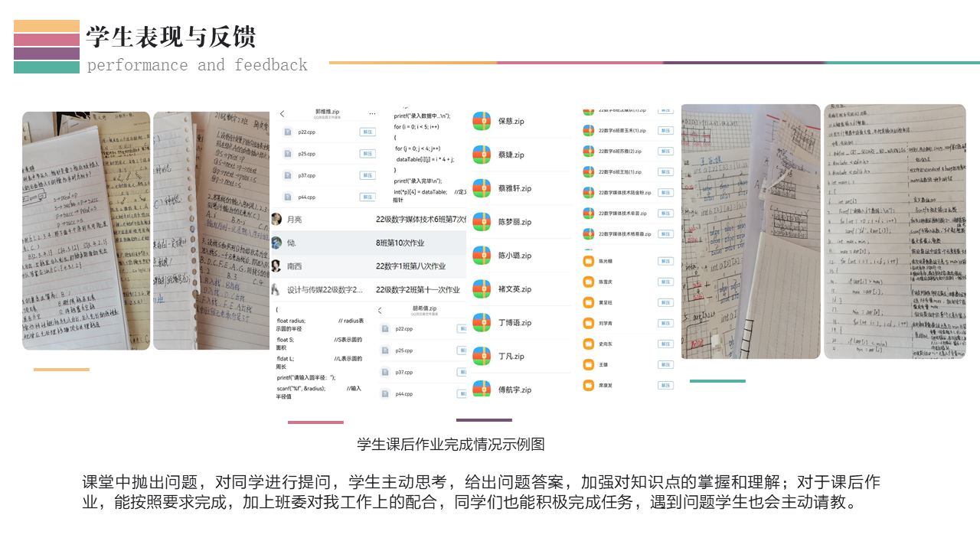Screen dimensions: 980x551
Task: Select the 陈梦丽.zip archive icon
Action: tap(482, 222)
